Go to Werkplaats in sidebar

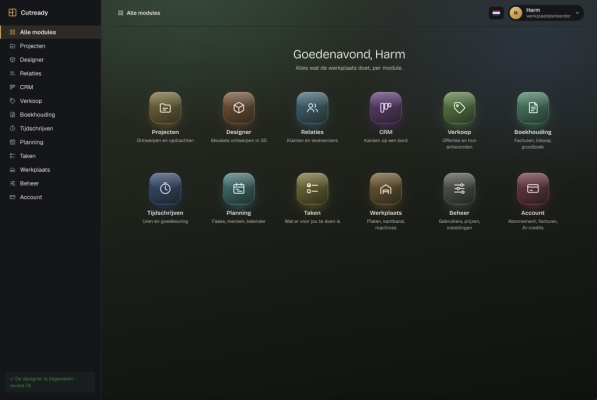click(x=51, y=170)
